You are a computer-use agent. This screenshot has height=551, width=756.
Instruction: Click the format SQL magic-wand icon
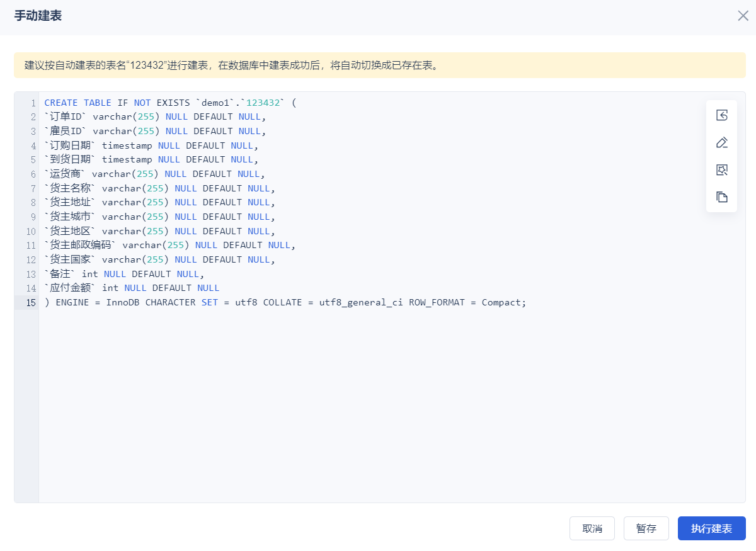(x=722, y=170)
